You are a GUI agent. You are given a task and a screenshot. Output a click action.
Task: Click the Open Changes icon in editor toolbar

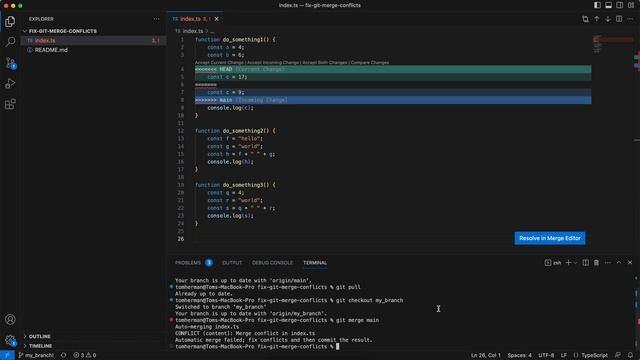point(585,19)
